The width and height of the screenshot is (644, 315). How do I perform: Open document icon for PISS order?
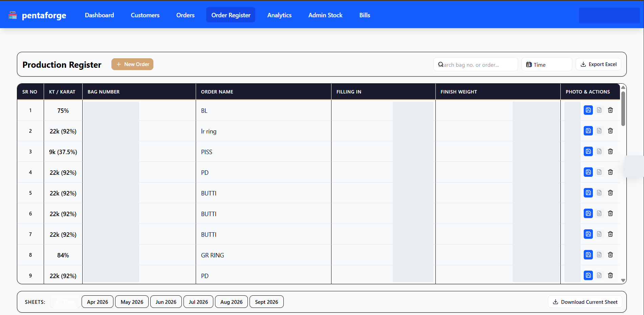point(599,151)
